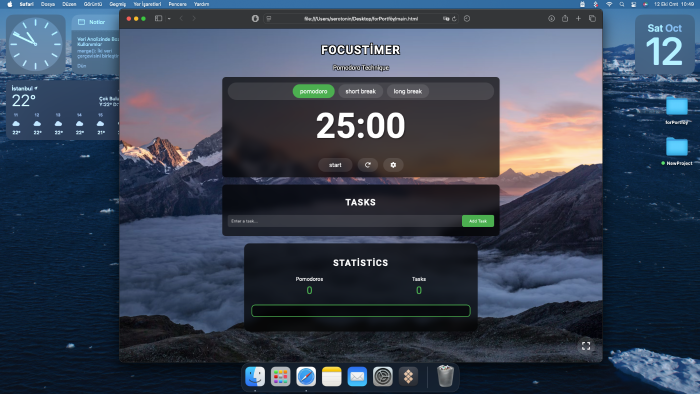Image resolution: width=700 pixels, height=394 pixels.
Task: Open Control Center in menu bar
Action: (x=633, y=4)
